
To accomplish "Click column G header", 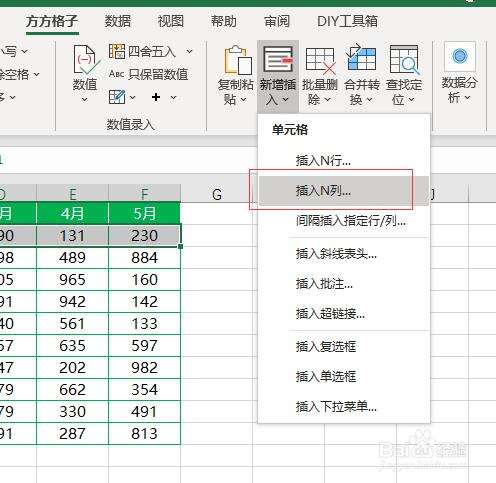I will click(217, 194).
